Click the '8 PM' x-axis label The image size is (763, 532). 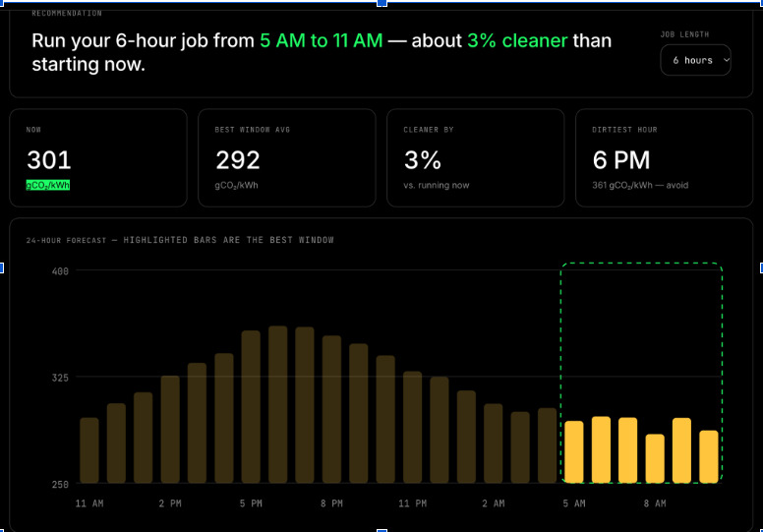(332, 503)
